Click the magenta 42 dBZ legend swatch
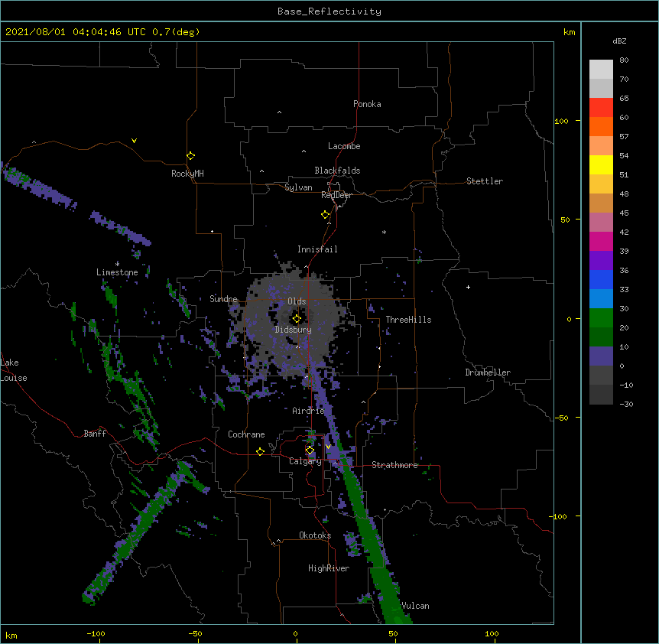Image resolution: width=659 pixels, height=644 pixels. point(601,241)
